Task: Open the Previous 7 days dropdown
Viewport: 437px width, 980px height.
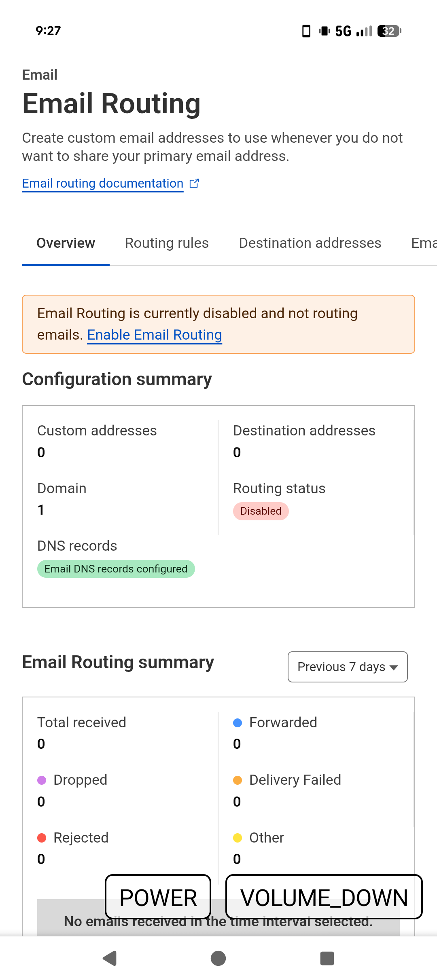Action: 348,667
